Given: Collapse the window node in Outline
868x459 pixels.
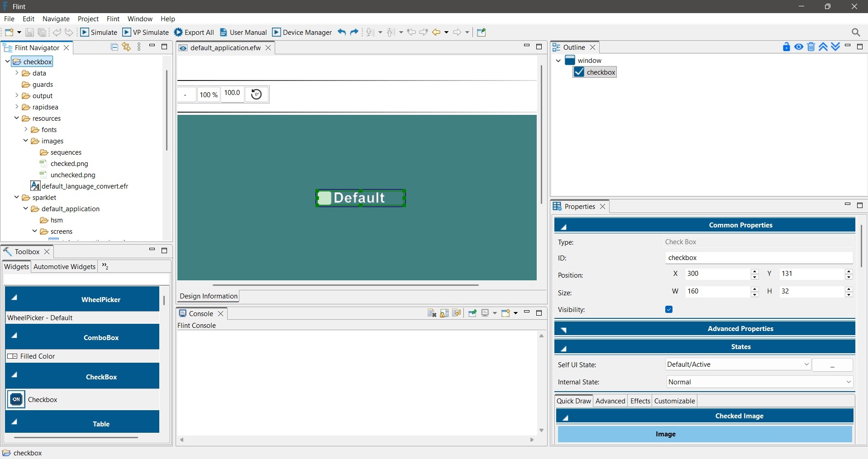Looking at the screenshot, I should pyautogui.click(x=558, y=60).
